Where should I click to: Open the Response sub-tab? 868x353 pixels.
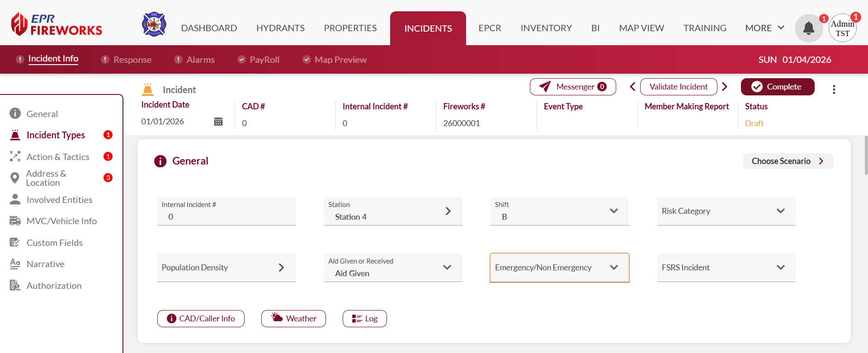pyautogui.click(x=132, y=60)
